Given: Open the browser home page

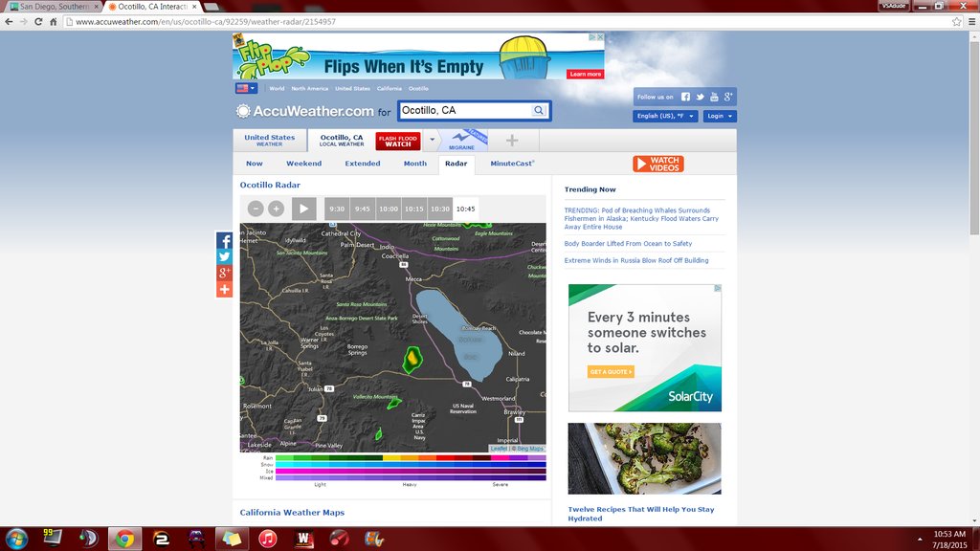Looking at the screenshot, I should coord(54,22).
